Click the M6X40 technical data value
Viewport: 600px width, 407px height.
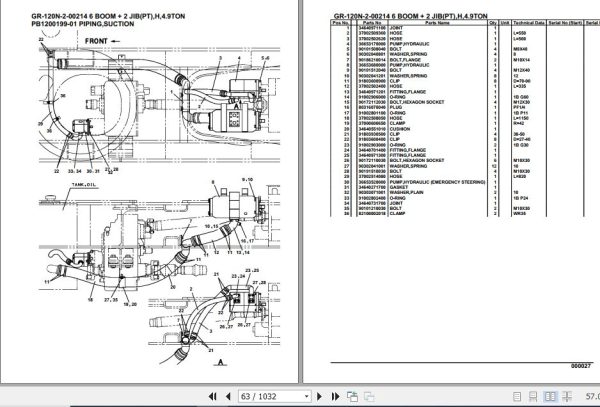pos(520,49)
